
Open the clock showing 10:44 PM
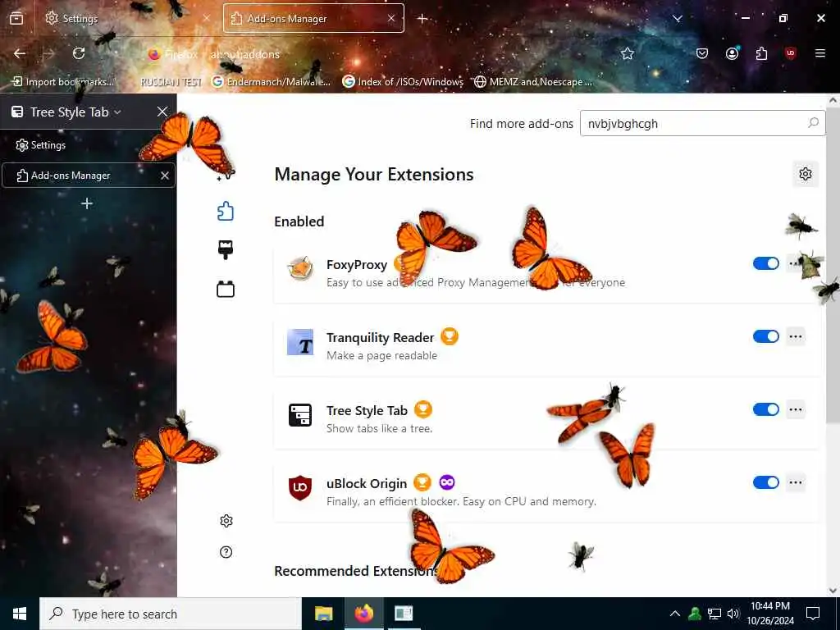point(769,614)
